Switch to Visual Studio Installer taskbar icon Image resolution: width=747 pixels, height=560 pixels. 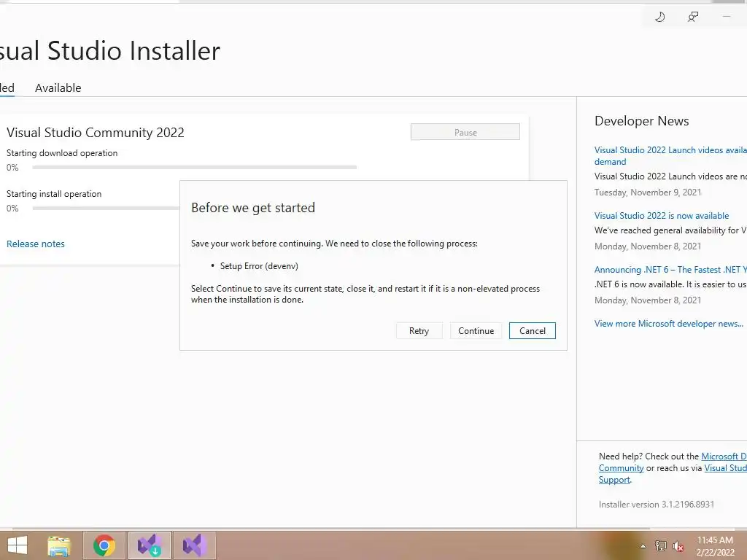(x=149, y=545)
